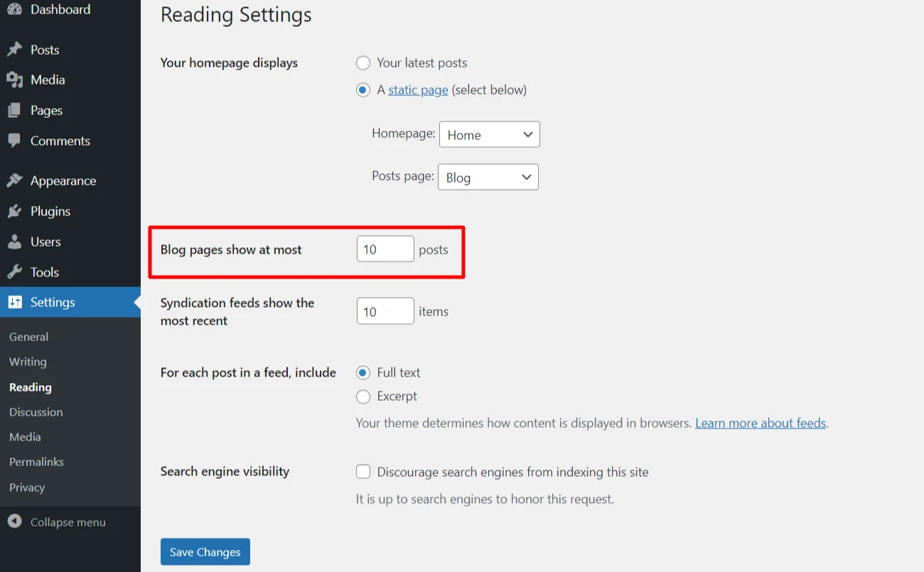Screen dimensions: 924x572
Task: Open the Homepage dropdown showing Home
Action: pyautogui.click(x=490, y=134)
